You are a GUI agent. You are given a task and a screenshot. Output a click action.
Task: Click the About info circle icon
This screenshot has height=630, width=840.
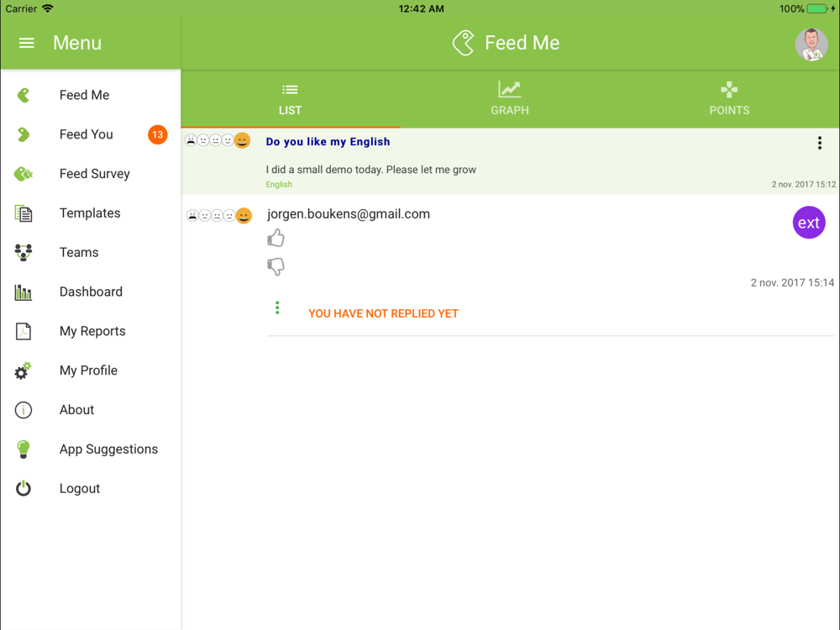[23, 410]
